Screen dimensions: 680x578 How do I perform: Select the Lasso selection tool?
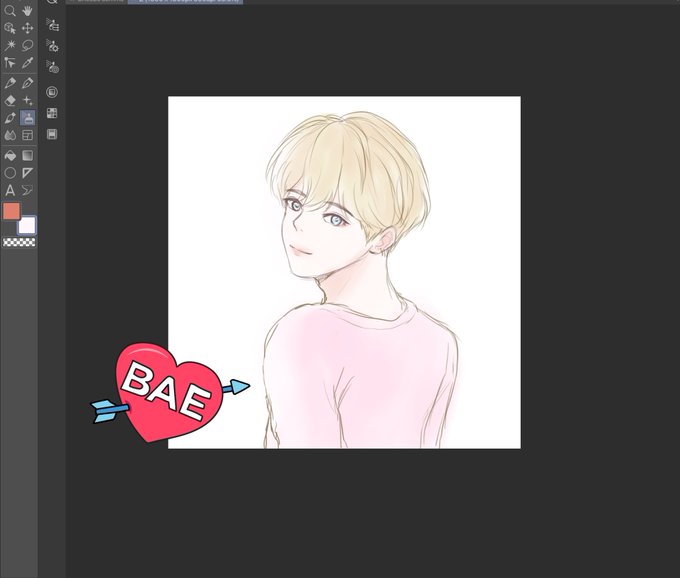[x=27, y=45]
